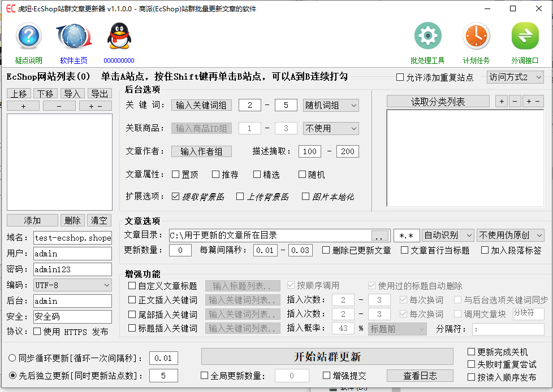Open the 自动识别 dropdown
The height and width of the screenshot is (392, 553).
tap(448, 235)
